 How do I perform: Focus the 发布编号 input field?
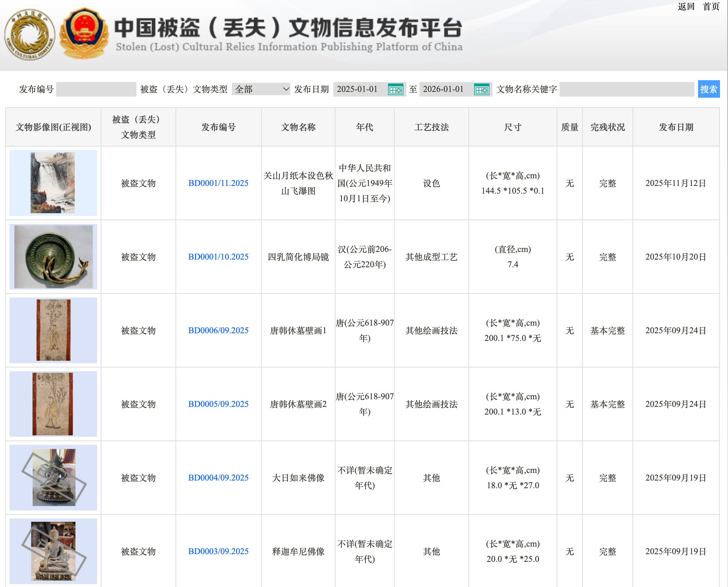(96, 89)
